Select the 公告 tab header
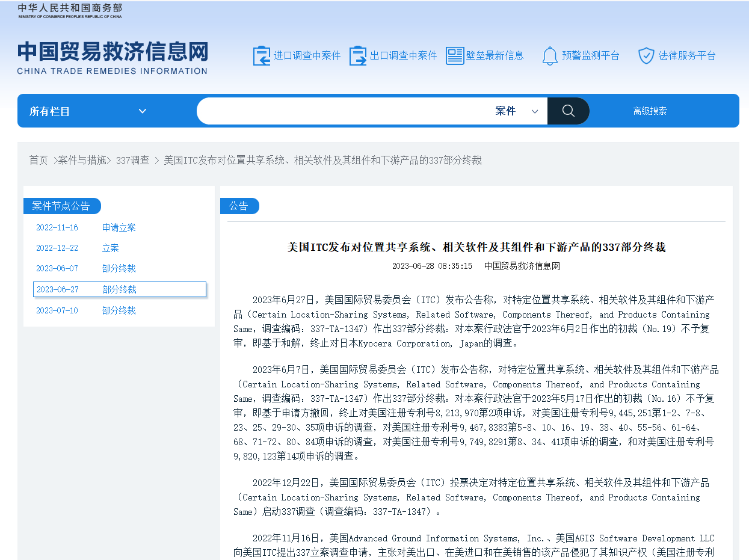 pyautogui.click(x=239, y=206)
